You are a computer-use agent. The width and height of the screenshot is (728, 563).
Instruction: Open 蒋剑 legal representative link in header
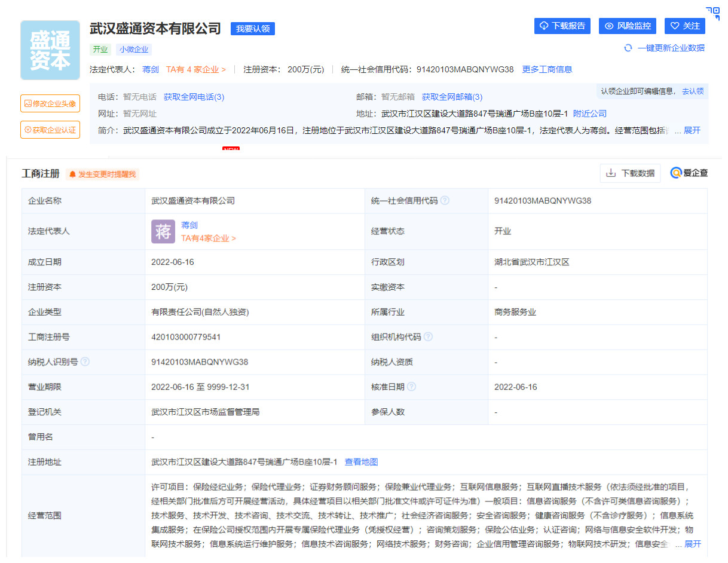tap(151, 69)
